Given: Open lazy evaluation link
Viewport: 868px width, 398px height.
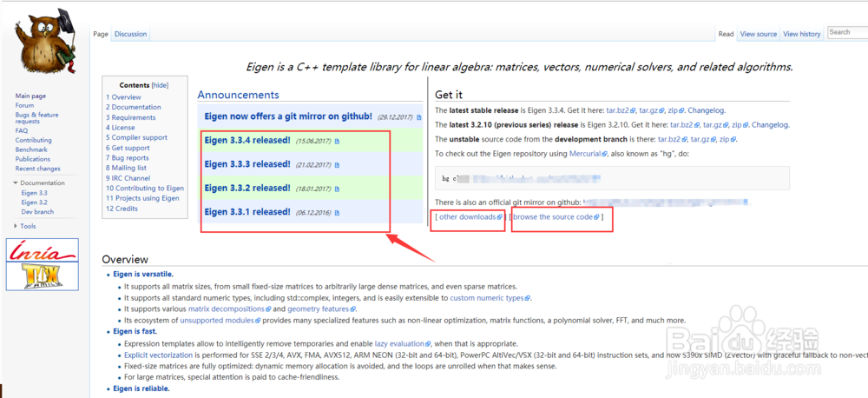Looking at the screenshot, I should pos(403,343).
